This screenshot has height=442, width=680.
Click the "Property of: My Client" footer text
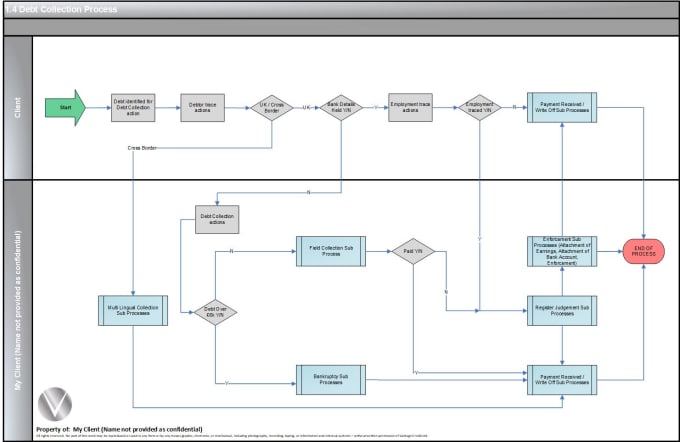tap(119, 429)
